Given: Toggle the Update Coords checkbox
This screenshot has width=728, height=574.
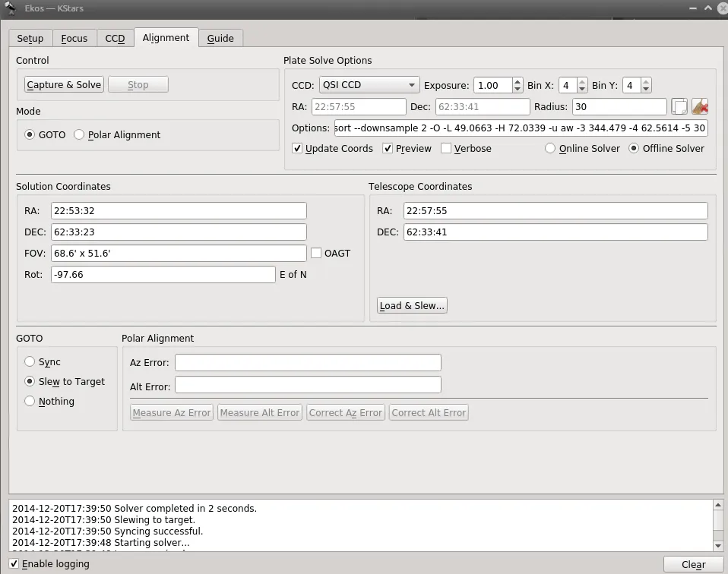Looking at the screenshot, I should click(297, 149).
